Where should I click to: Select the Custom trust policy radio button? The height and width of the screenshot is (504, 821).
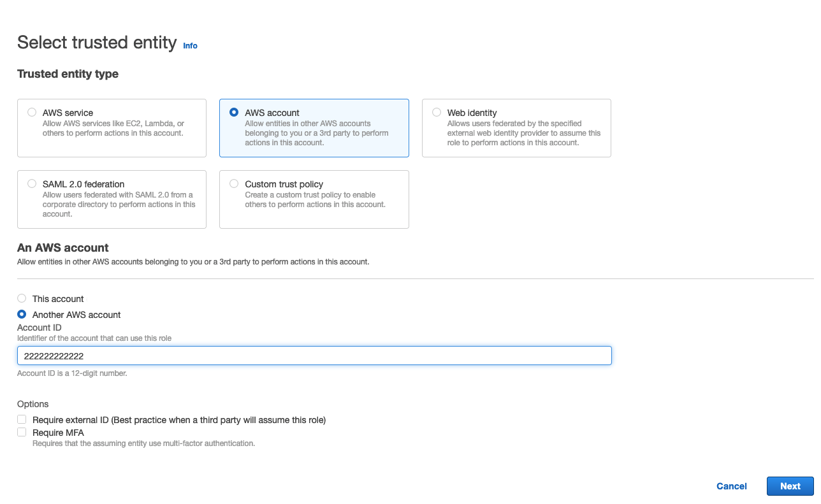[x=234, y=184]
